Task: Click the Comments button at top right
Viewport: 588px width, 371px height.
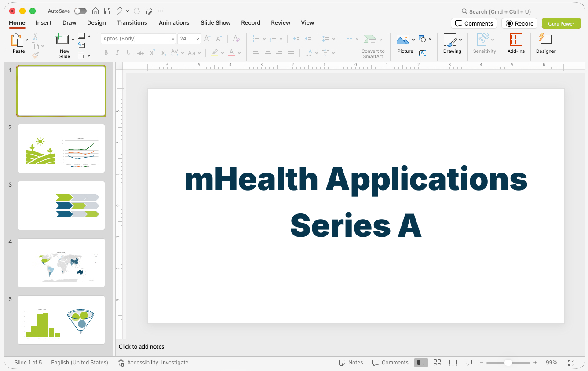Action: (474, 23)
